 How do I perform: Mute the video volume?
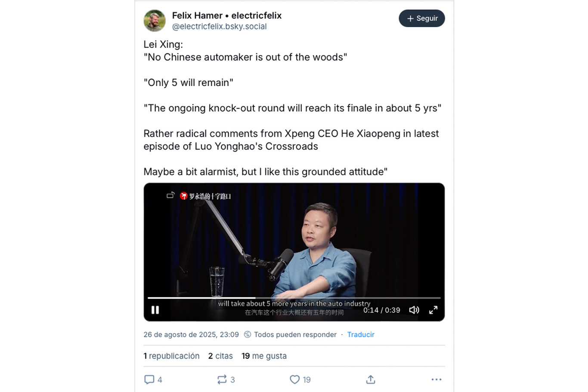tap(414, 310)
